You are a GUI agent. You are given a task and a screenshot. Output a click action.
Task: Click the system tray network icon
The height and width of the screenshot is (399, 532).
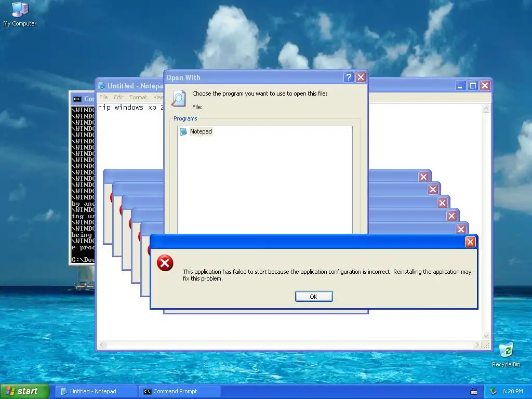tap(493, 392)
